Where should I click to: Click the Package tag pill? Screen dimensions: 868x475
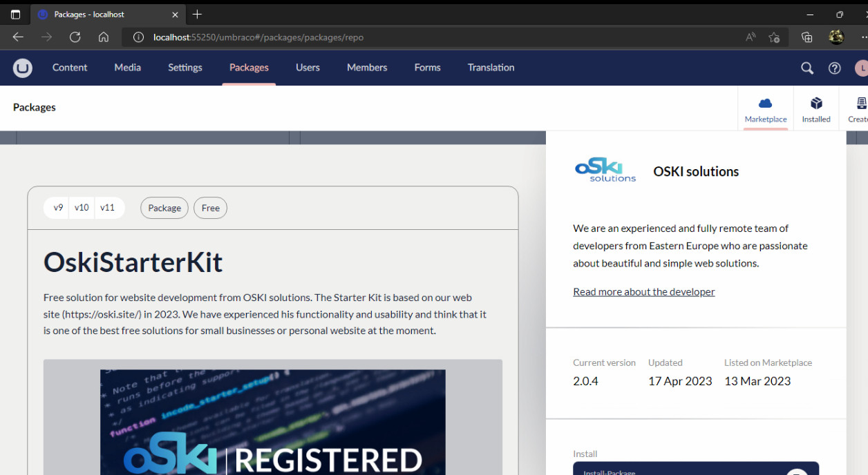(164, 208)
